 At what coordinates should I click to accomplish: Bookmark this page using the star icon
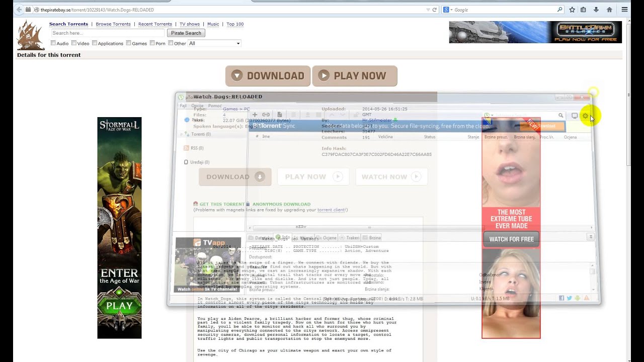(572, 10)
